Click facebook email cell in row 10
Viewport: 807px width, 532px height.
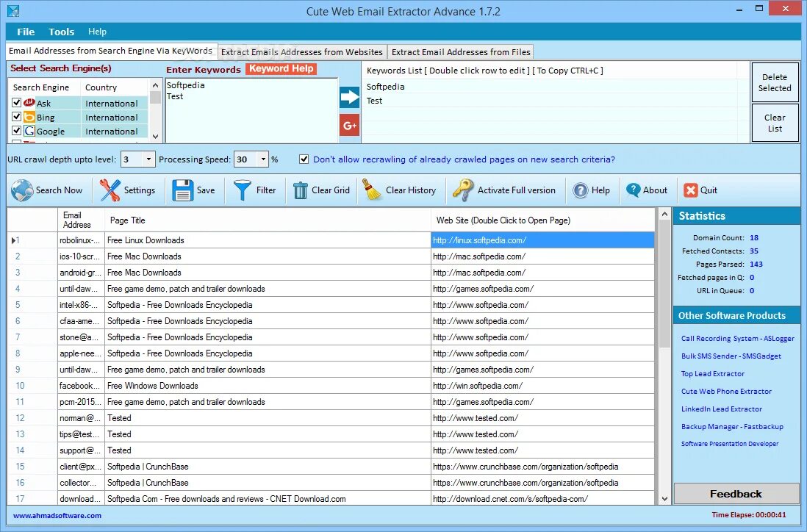point(81,386)
